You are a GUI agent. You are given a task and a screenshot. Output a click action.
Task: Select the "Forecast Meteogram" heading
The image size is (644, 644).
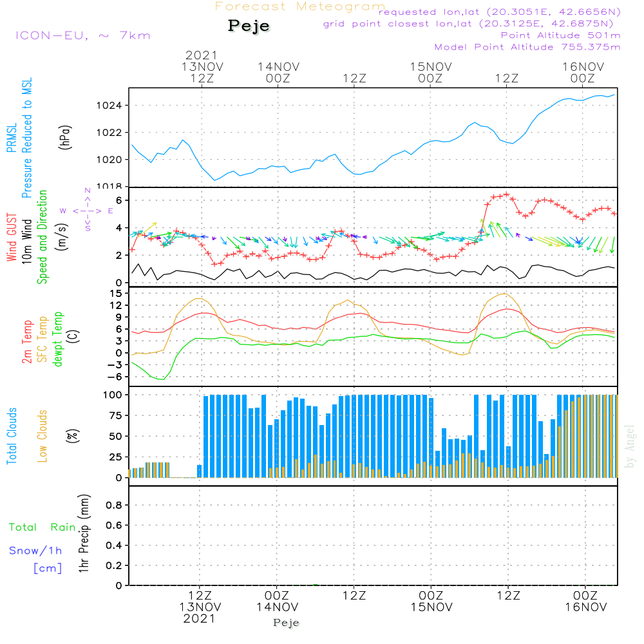pos(300,6)
